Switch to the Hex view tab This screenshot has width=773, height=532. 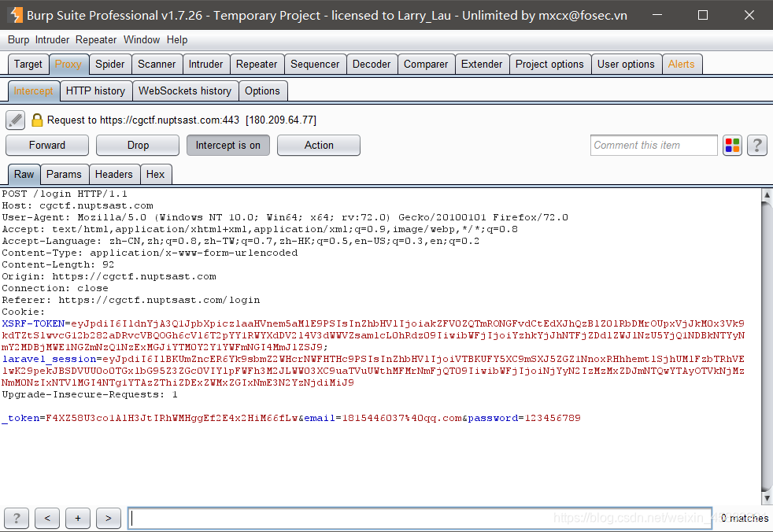(x=155, y=175)
